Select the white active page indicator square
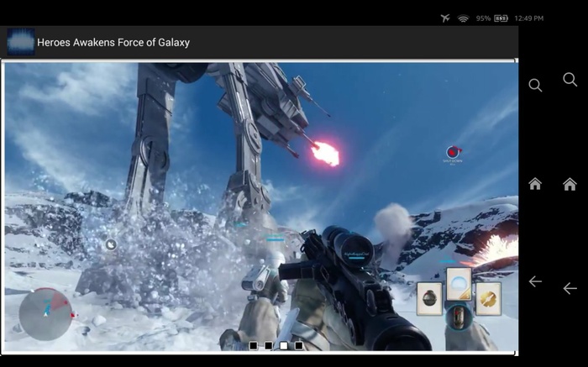Image resolution: width=588 pixels, height=367 pixels. 284,345
